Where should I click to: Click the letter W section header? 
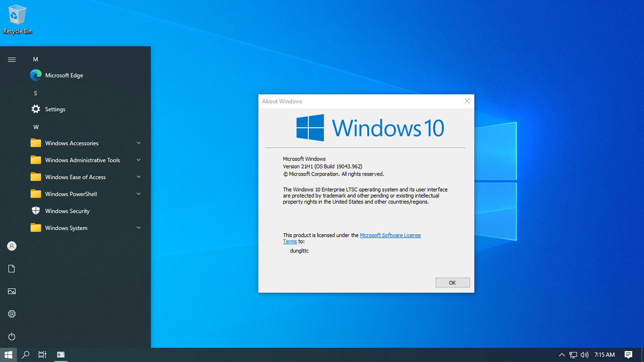point(36,127)
